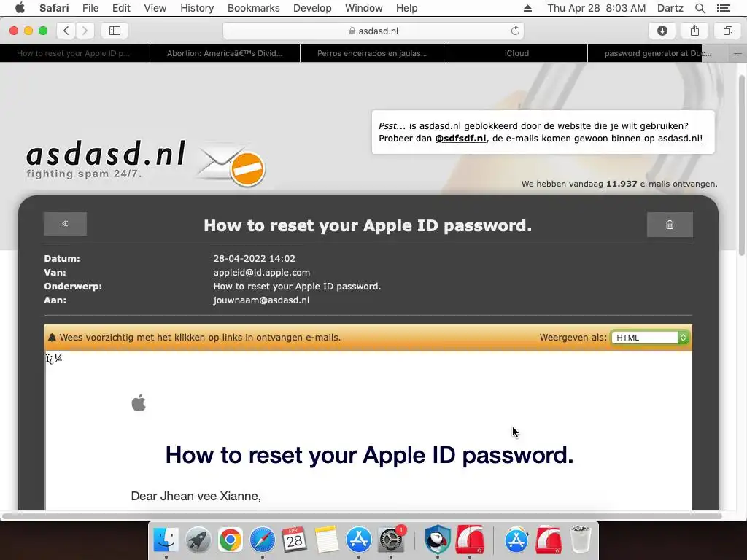Open the Safari Downloads button
This screenshot has height=560, width=747.
pos(662,31)
